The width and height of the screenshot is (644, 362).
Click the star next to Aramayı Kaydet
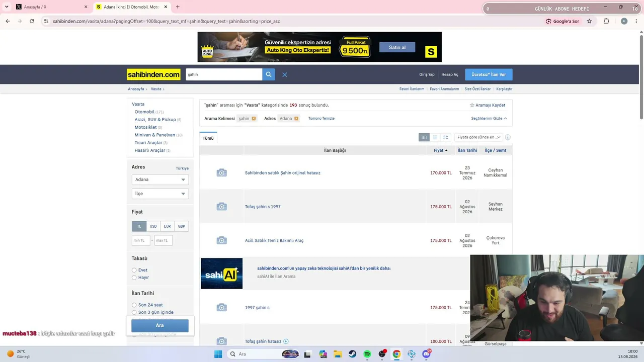472,105
